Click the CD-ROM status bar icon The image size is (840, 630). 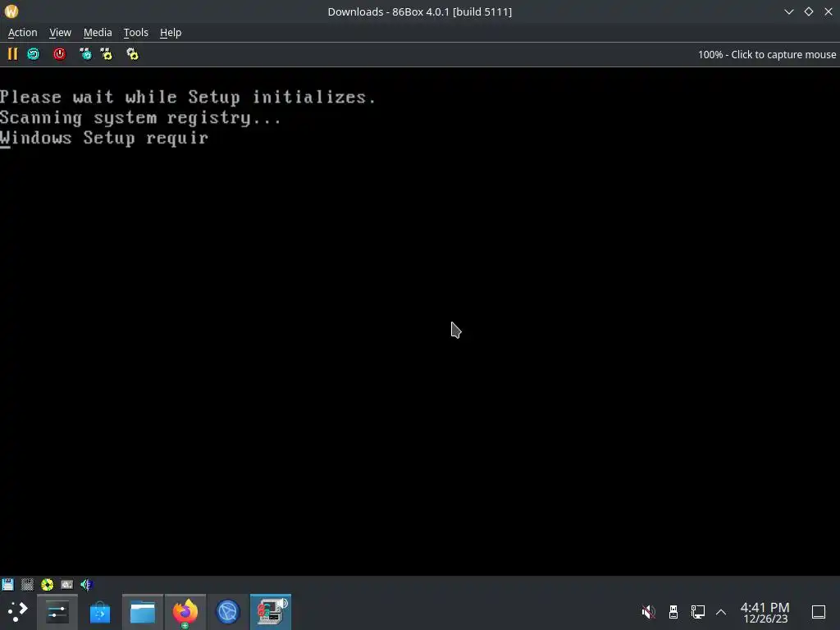tap(47, 584)
